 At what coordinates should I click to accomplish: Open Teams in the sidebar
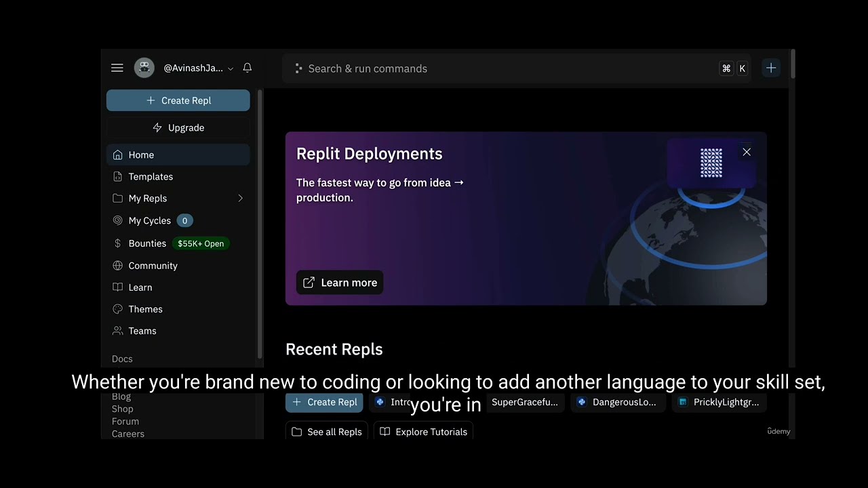click(x=178, y=331)
